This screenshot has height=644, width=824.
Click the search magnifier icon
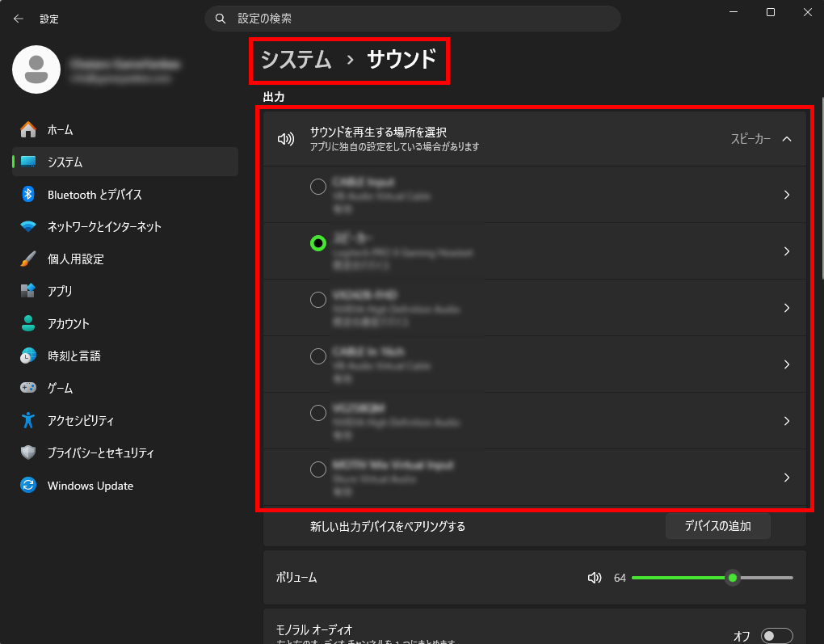[x=221, y=19]
